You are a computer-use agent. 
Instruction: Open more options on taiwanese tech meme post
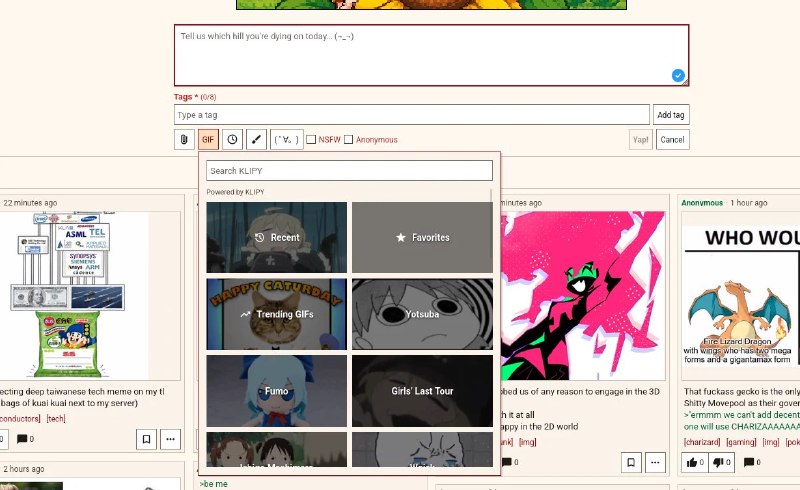170,439
